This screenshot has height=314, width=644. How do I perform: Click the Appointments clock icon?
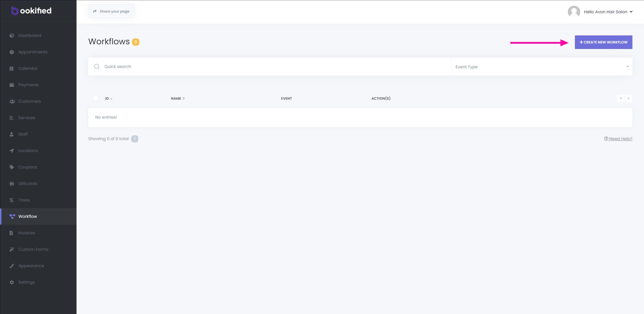click(12, 52)
